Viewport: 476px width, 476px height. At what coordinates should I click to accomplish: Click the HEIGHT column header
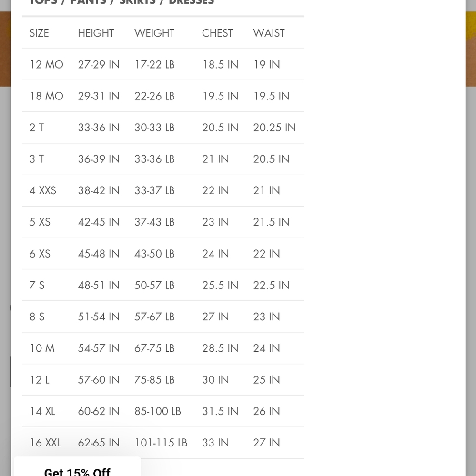pyautogui.click(x=96, y=33)
